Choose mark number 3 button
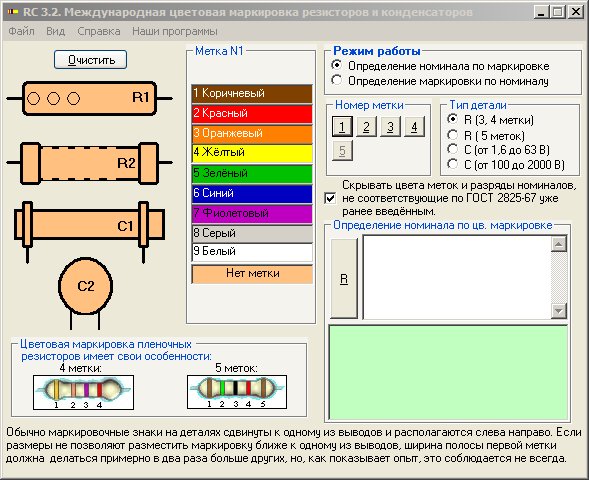This screenshot has height=480, width=589. click(x=390, y=127)
